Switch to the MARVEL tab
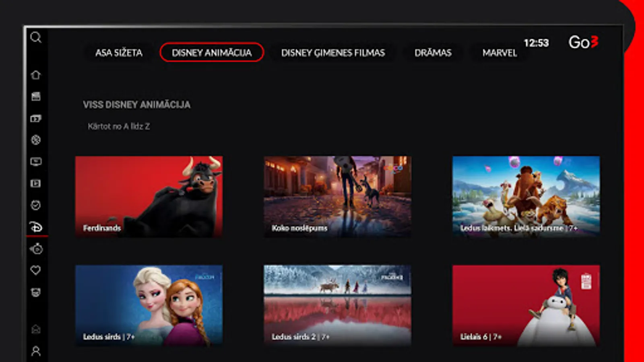 500,53
